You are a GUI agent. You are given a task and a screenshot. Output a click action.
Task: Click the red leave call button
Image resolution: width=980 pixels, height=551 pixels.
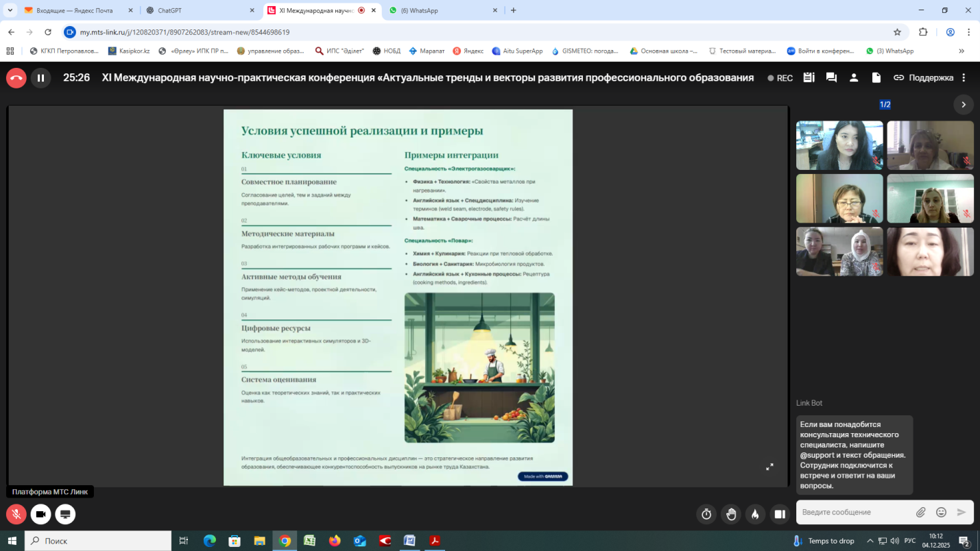(x=16, y=78)
